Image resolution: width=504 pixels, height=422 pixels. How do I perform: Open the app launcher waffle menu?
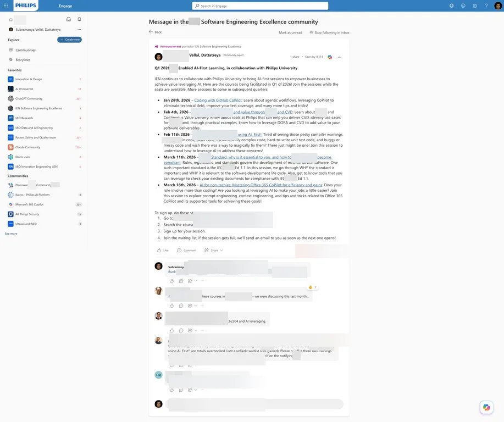[5, 5]
